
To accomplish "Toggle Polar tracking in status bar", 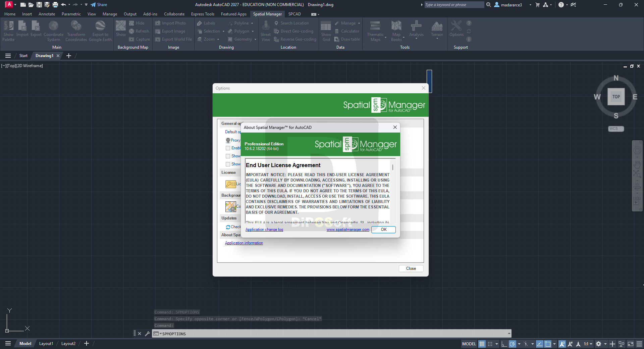I will click(x=512, y=344).
